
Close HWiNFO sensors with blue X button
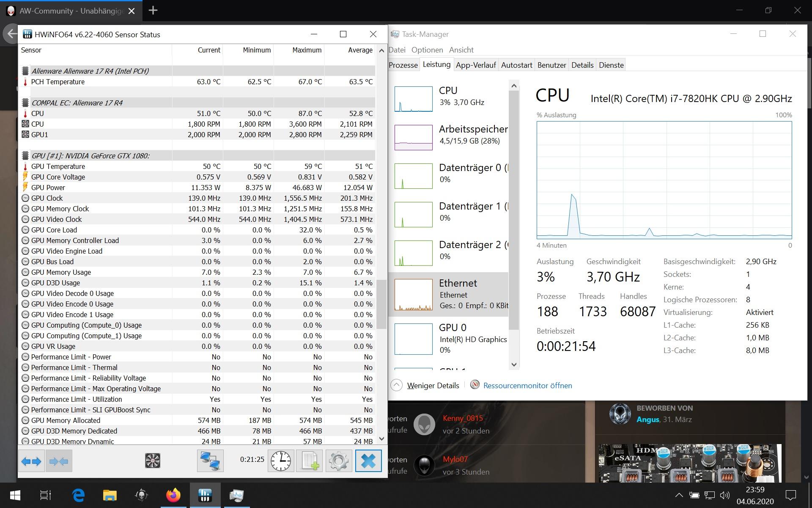(x=368, y=461)
